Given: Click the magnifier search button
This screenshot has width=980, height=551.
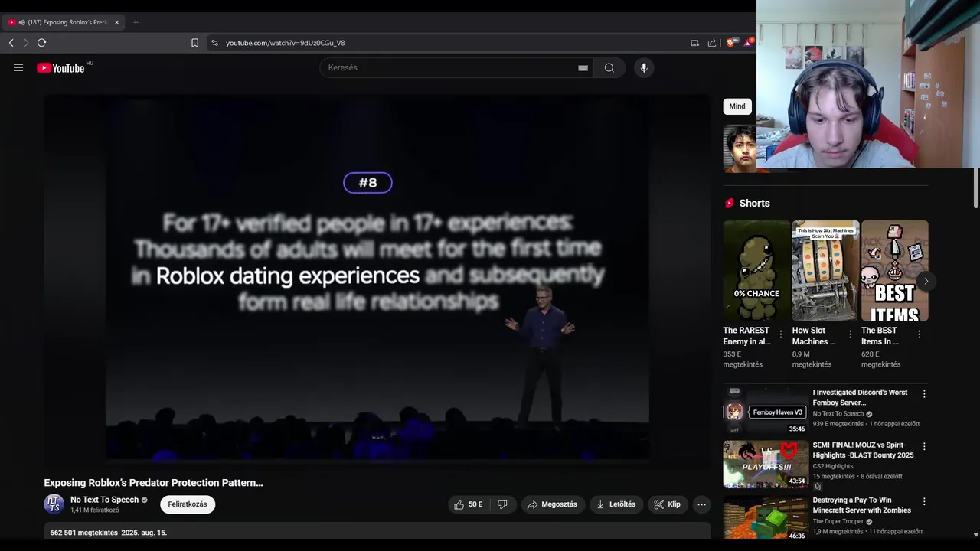Looking at the screenshot, I should coord(609,67).
